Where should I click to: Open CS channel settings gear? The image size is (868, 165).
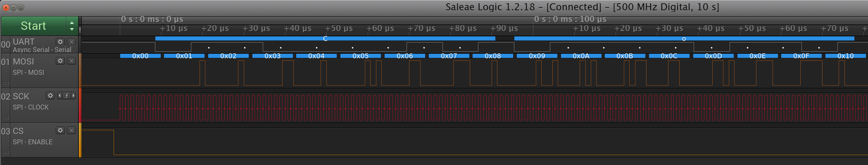point(60,130)
